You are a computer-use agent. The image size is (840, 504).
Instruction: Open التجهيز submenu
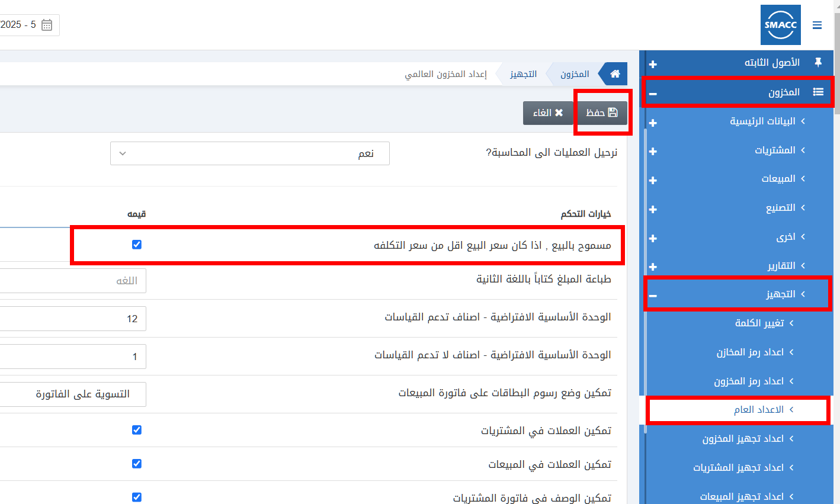[x=781, y=294]
